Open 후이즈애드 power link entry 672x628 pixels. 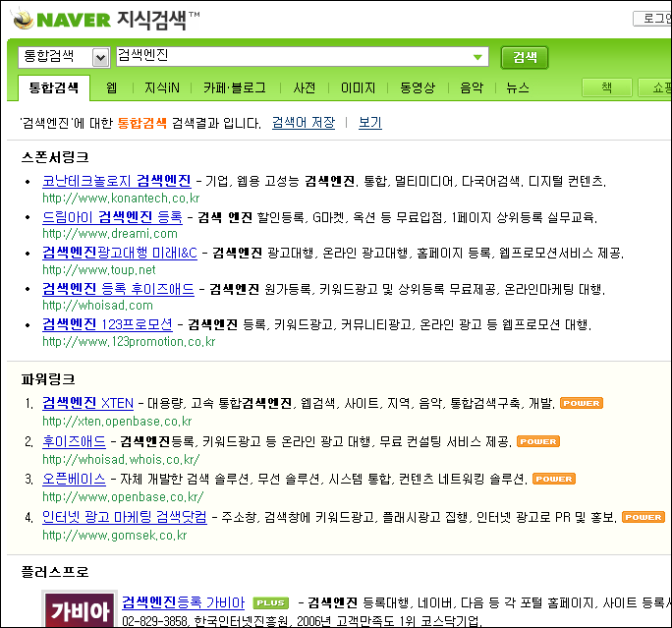pyautogui.click(x=74, y=441)
